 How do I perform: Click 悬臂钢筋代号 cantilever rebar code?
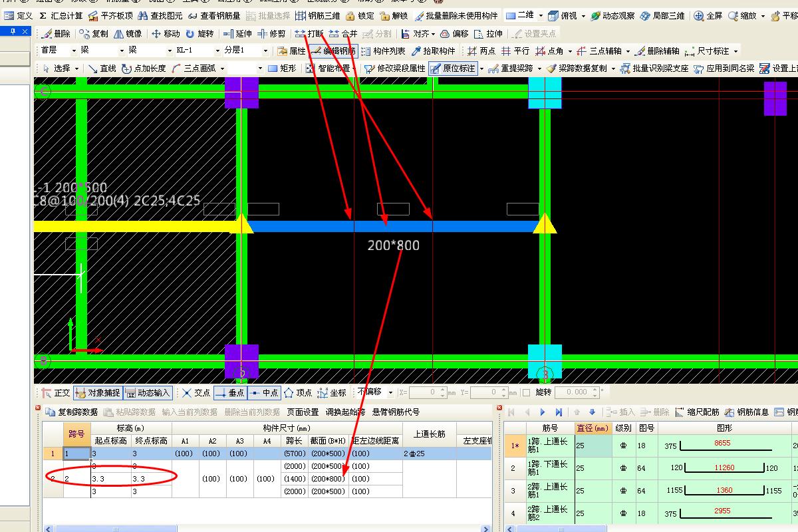point(396,412)
